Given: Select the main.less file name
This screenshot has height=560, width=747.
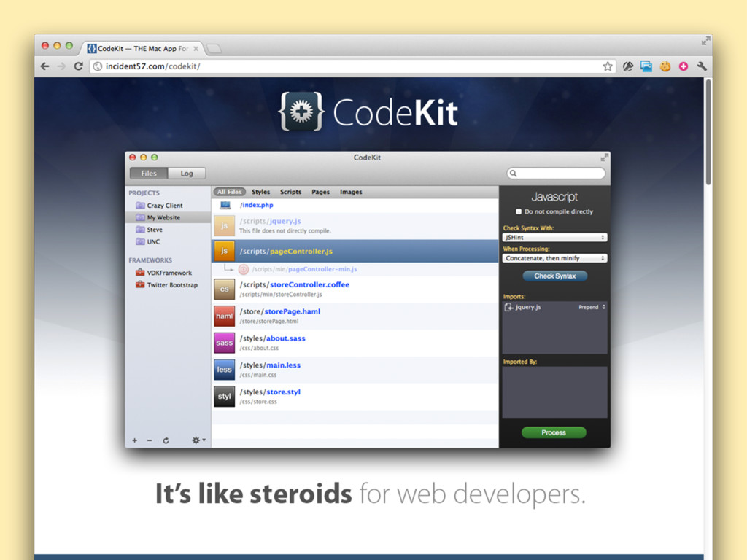Looking at the screenshot, I should pyautogui.click(x=283, y=365).
